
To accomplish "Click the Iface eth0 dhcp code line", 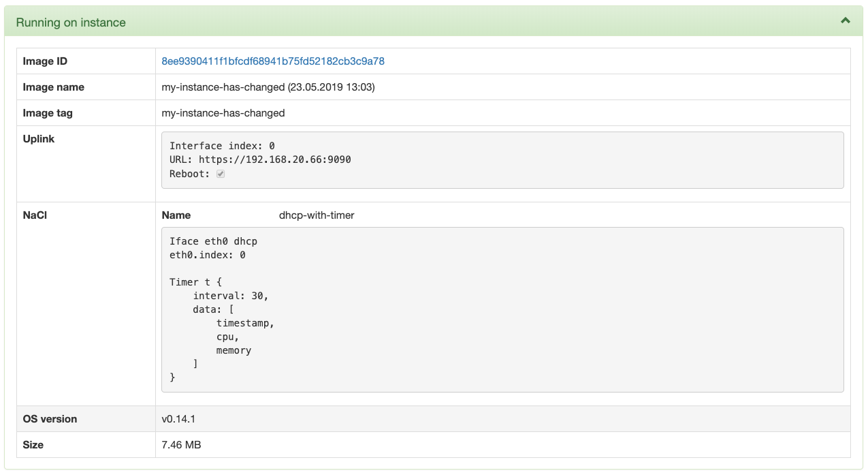I will pyautogui.click(x=213, y=241).
